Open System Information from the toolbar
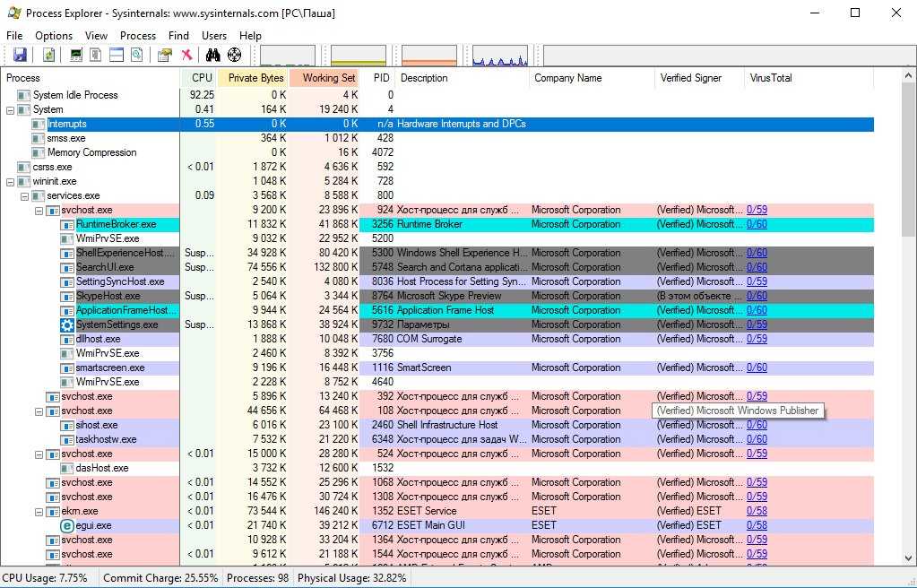Image resolution: width=917 pixels, height=588 pixels. click(x=76, y=56)
